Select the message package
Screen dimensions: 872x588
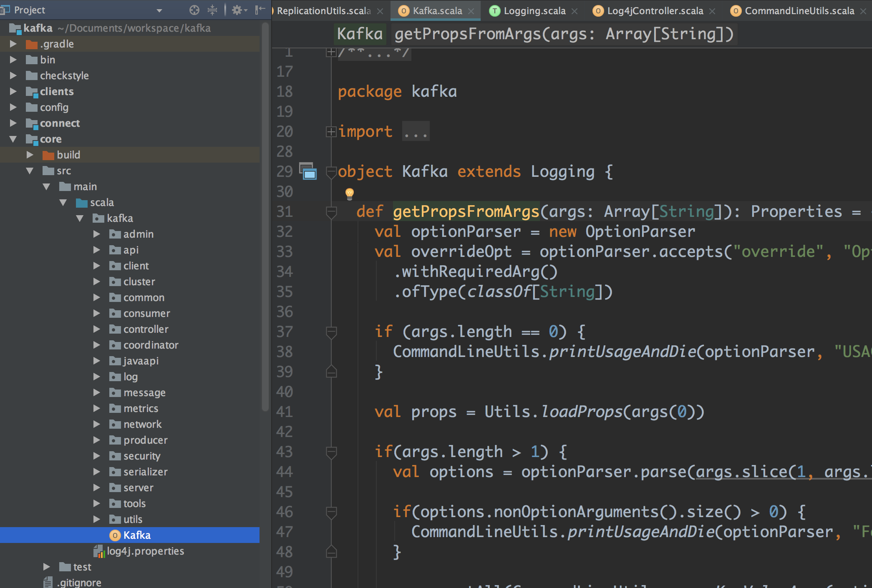point(130,392)
